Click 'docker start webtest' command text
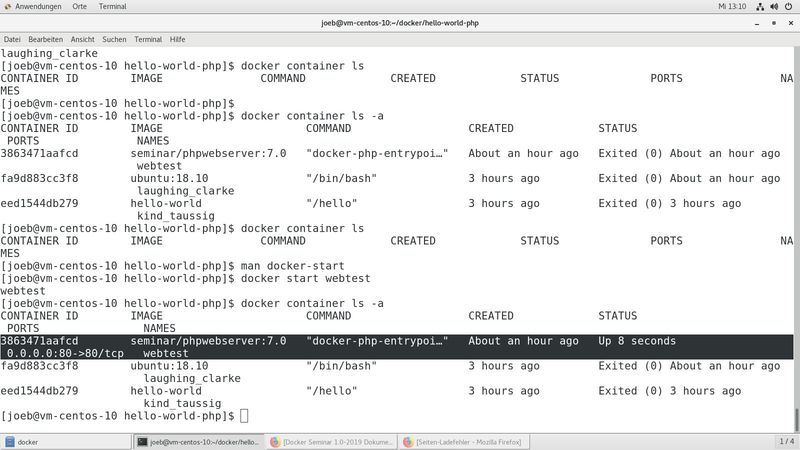 [x=306, y=279]
